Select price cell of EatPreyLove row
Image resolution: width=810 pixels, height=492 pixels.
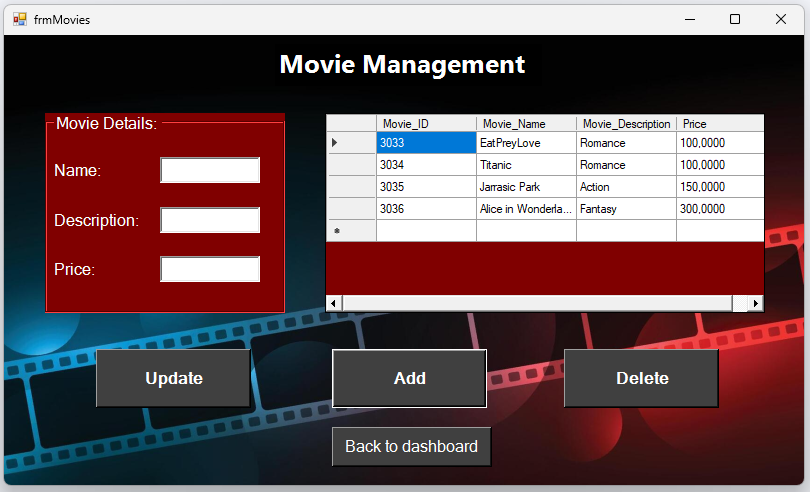point(720,143)
